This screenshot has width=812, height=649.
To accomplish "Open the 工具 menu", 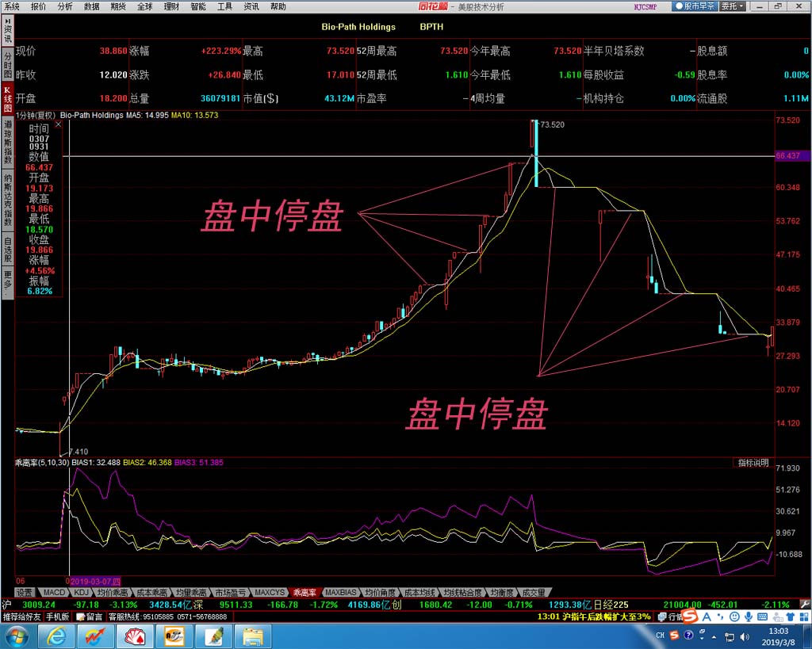I will coord(224,6).
